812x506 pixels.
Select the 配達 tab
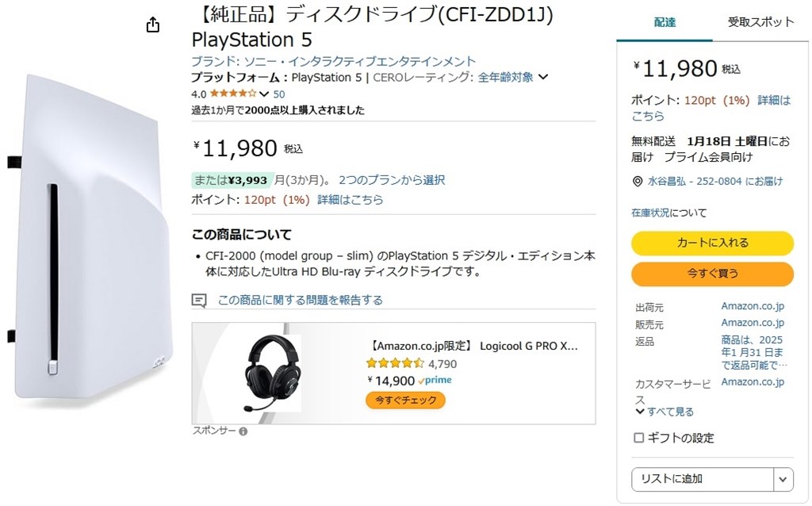(665, 22)
